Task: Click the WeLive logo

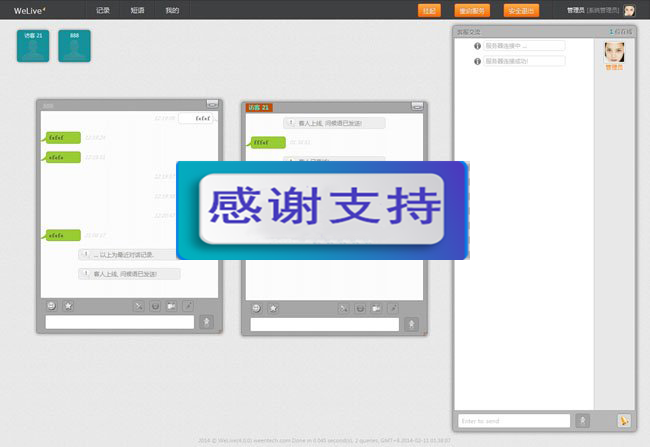Action: tap(29, 11)
